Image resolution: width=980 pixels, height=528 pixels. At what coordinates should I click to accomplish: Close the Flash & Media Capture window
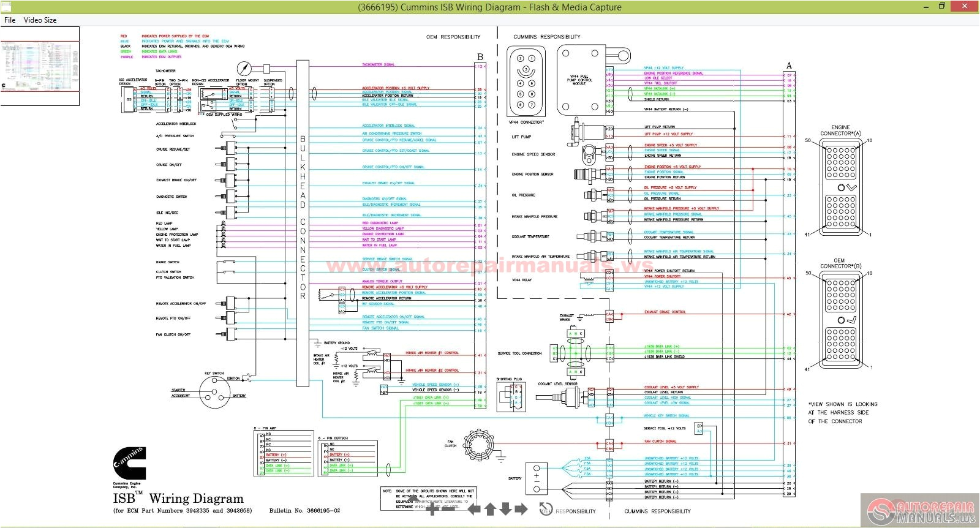coord(967,7)
